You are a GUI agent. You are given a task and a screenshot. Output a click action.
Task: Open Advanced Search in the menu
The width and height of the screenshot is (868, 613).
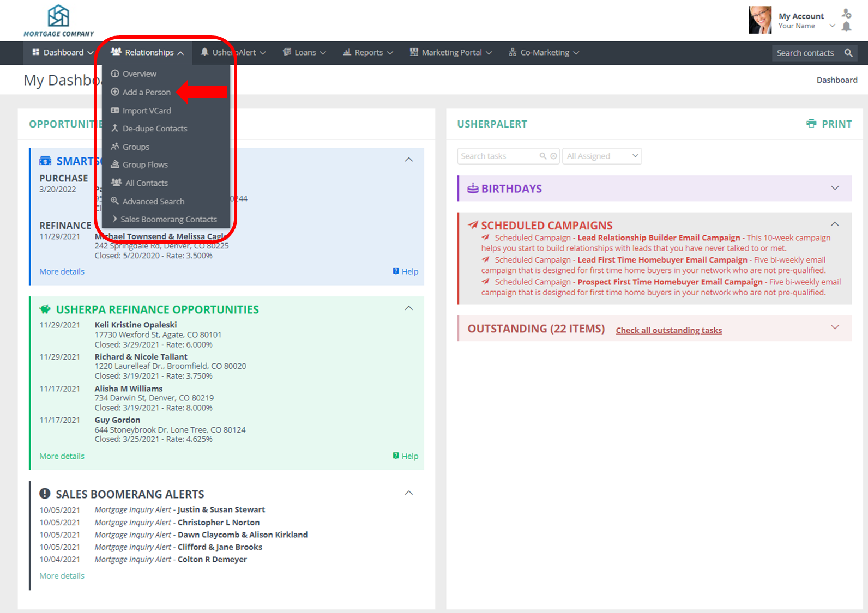pos(153,202)
